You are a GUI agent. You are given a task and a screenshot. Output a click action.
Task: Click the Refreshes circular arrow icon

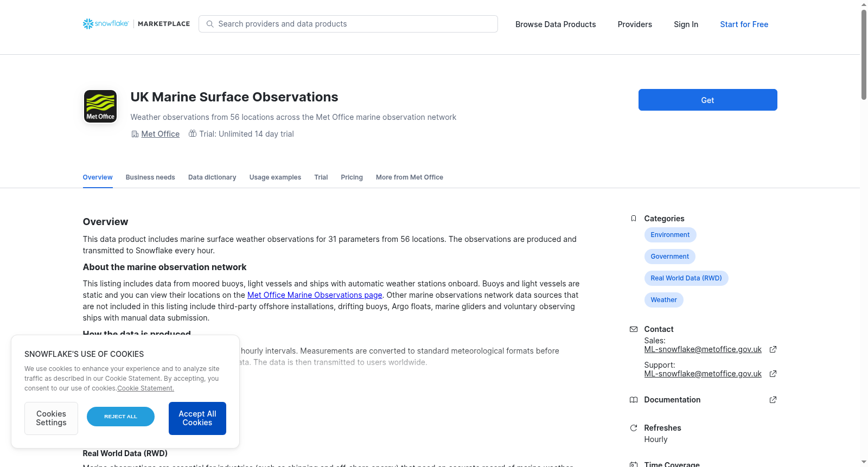pyautogui.click(x=634, y=428)
